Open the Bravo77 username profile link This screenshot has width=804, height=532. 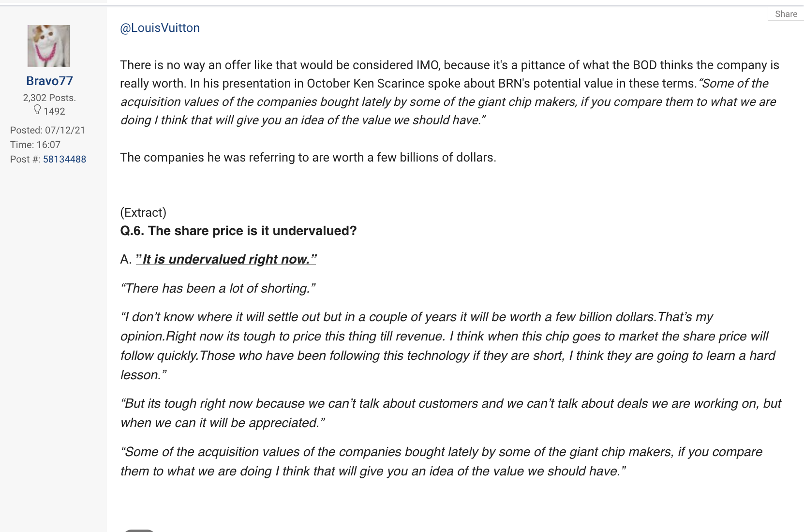pos(49,81)
